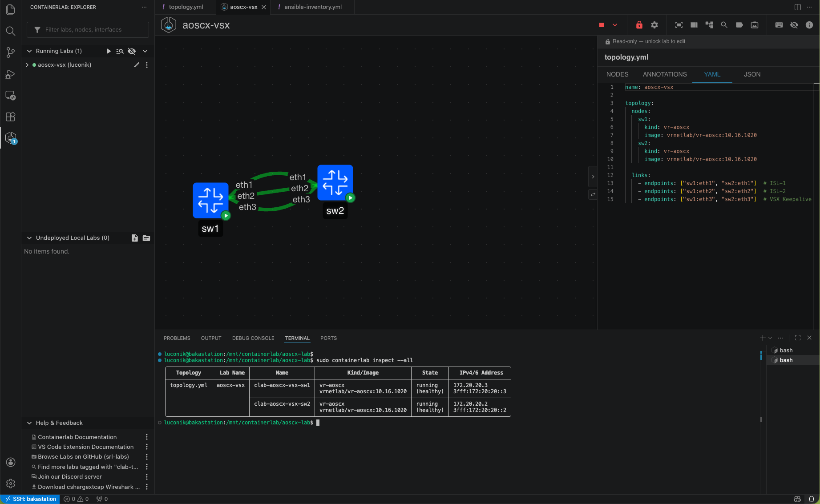Click the red stop lab button
This screenshot has height=504, width=820.
click(x=602, y=25)
